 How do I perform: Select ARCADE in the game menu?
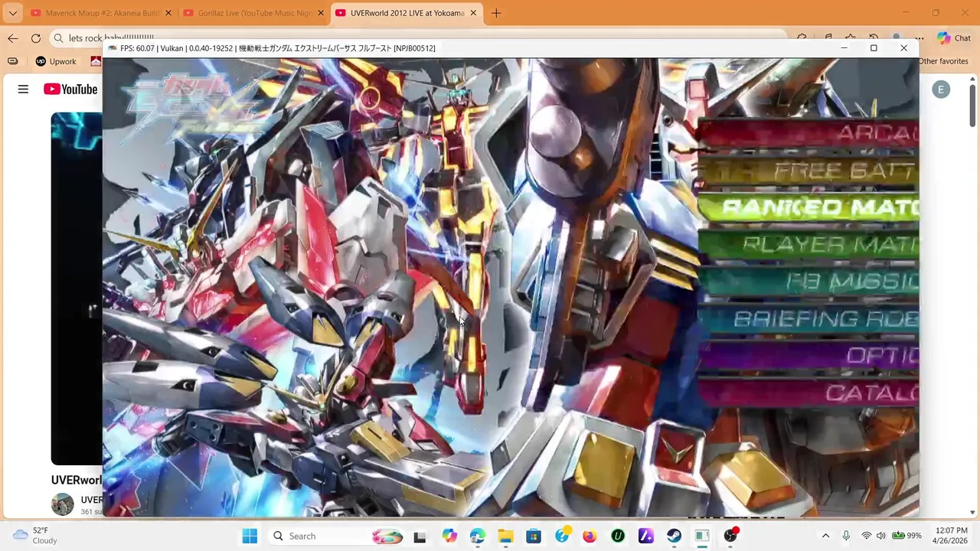(x=808, y=133)
